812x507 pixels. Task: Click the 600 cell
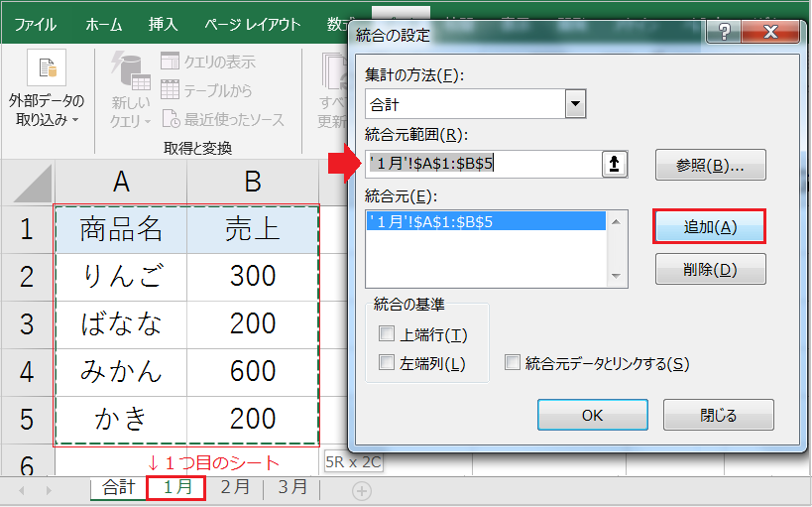[253, 372]
